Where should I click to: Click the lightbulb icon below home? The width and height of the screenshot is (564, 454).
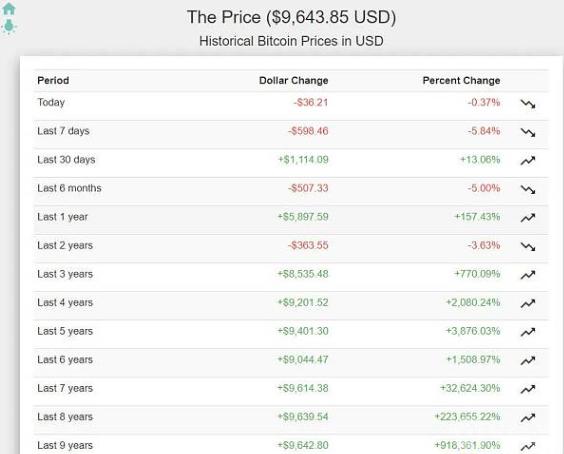point(9,27)
